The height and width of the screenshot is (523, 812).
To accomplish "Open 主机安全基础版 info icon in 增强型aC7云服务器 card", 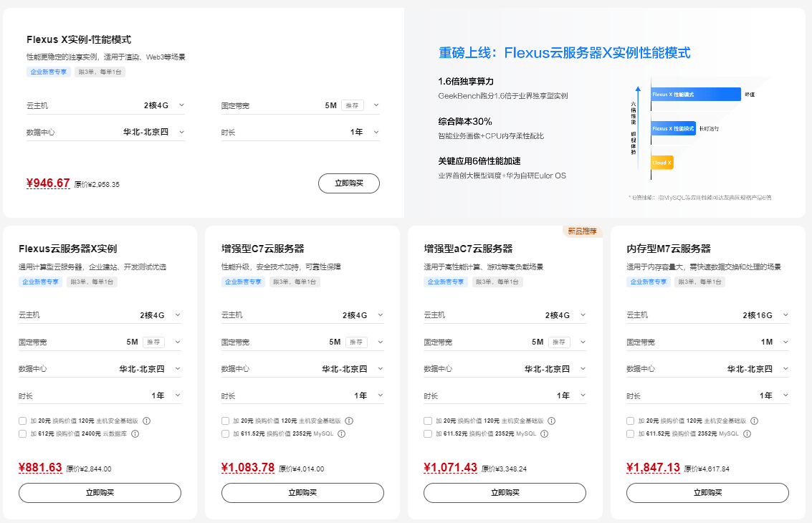I will pos(552,421).
